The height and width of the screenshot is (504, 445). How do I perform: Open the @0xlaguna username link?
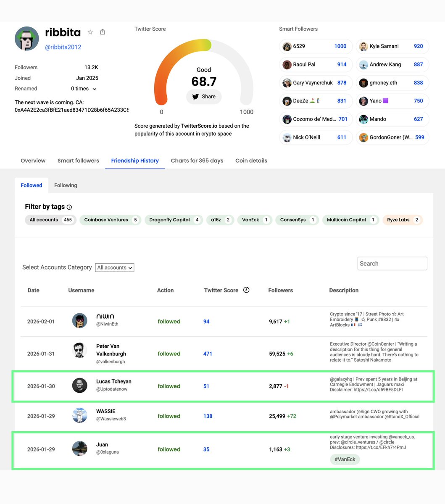click(108, 452)
